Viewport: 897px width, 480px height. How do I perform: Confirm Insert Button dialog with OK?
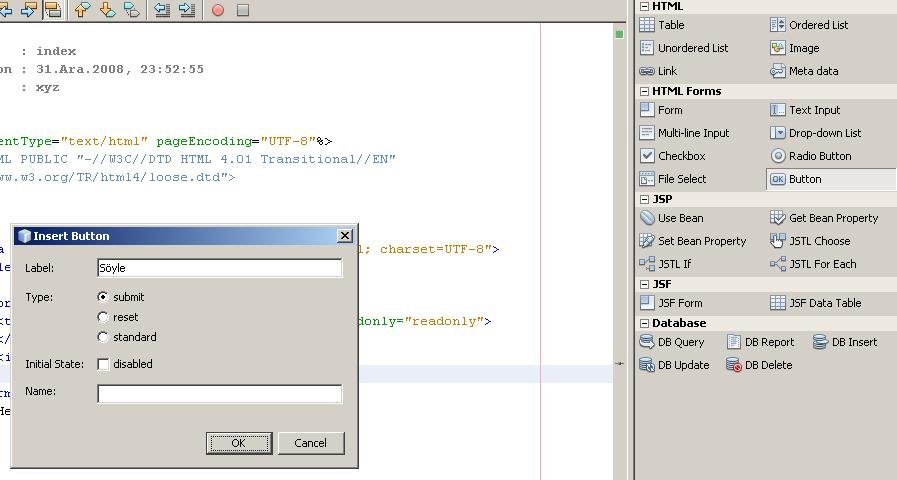click(x=239, y=443)
